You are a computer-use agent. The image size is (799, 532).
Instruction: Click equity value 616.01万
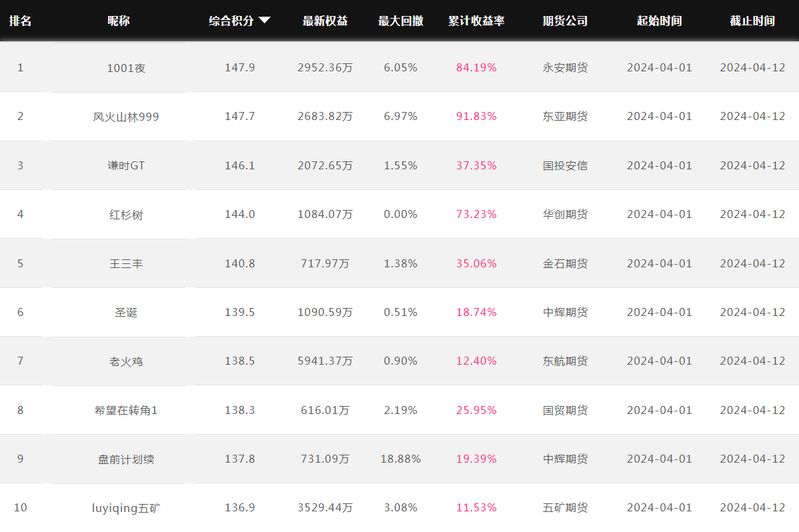(325, 410)
